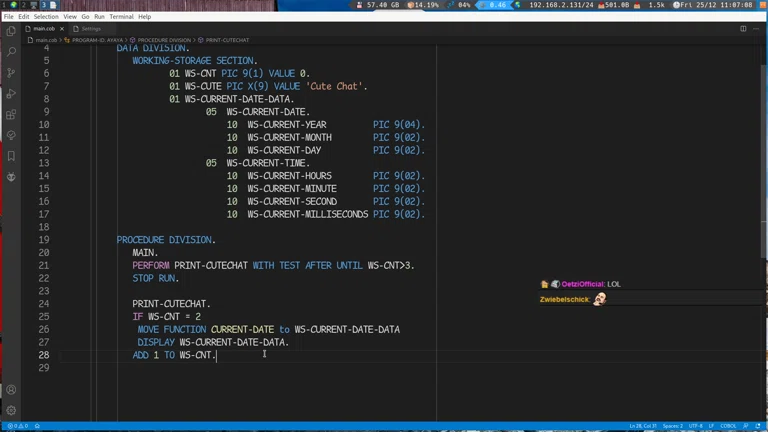Switch to the Settings tab
The width and height of the screenshot is (768, 432).
tap(91, 29)
